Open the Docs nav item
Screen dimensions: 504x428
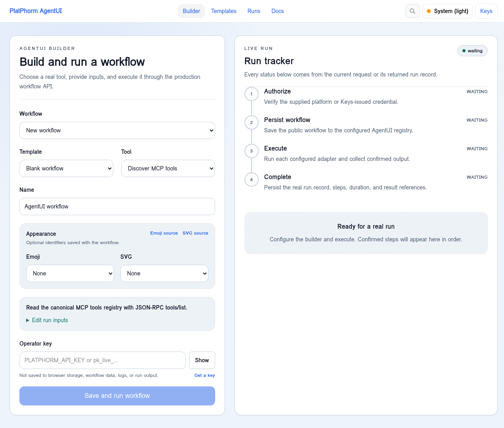[278, 11]
